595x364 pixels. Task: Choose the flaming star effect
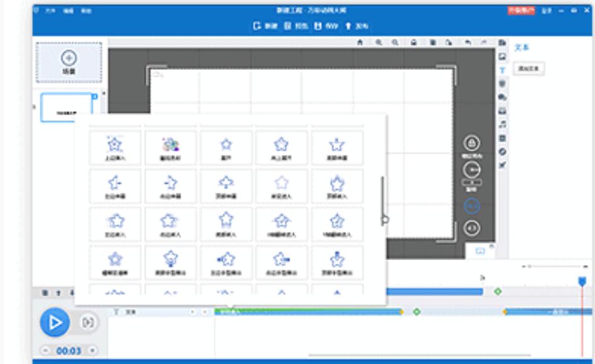pyautogui.click(x=337, y=186)
